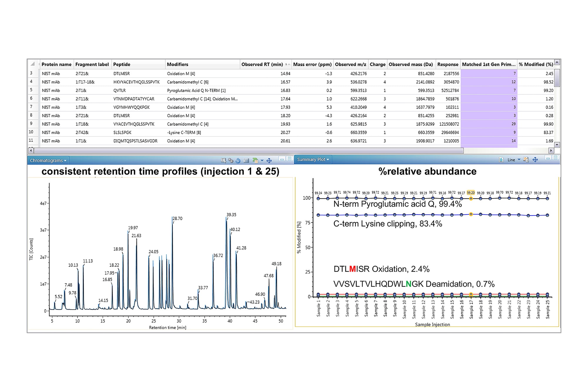Click the gears settings icon in Chromatograms toolbar
588x392 pixels.
click(x=231, y=160)
